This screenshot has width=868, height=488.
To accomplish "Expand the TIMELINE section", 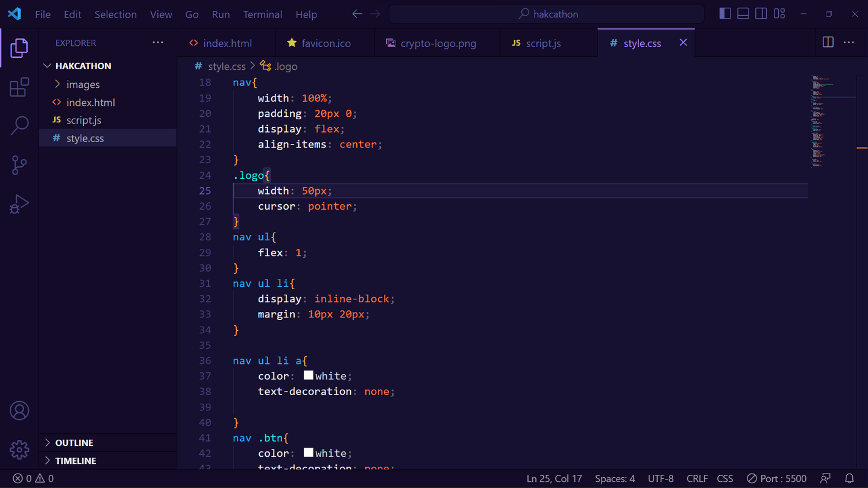I will [108, 461].
